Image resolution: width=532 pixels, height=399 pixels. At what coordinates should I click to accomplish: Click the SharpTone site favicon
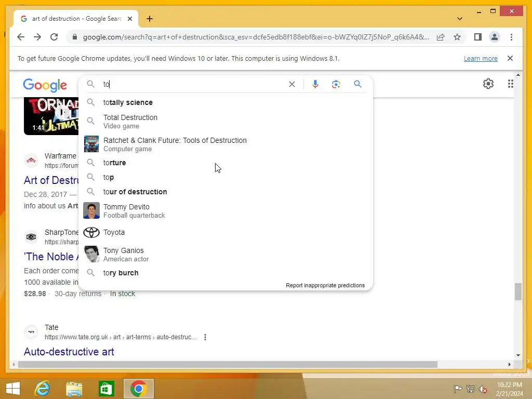click(31, 237)
